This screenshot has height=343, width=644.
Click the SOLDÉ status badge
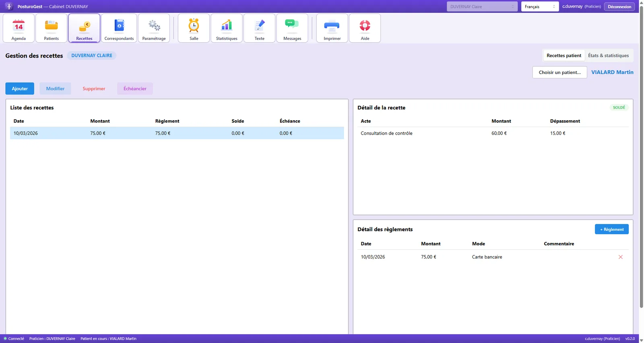(x=619, y=107)
